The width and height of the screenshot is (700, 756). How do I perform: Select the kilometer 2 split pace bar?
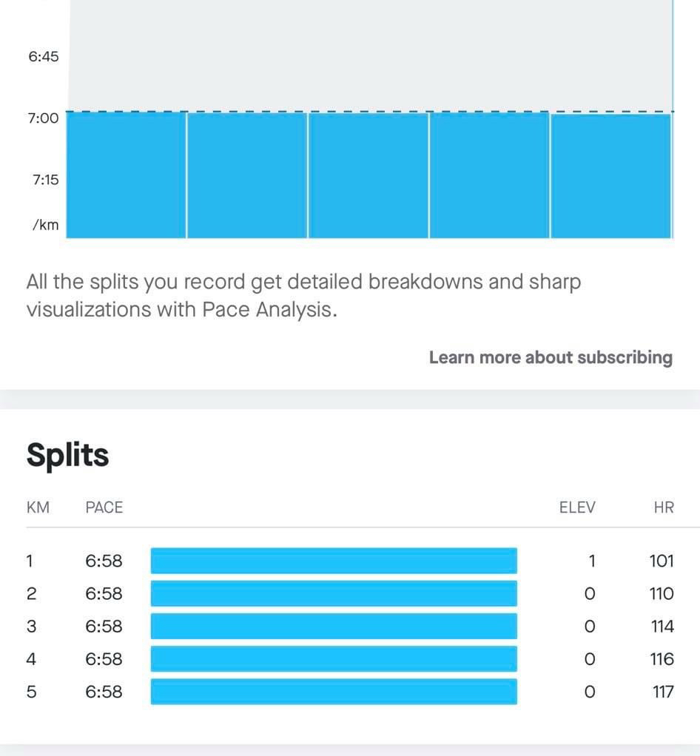pyautogui.click(x=334, y=593)
